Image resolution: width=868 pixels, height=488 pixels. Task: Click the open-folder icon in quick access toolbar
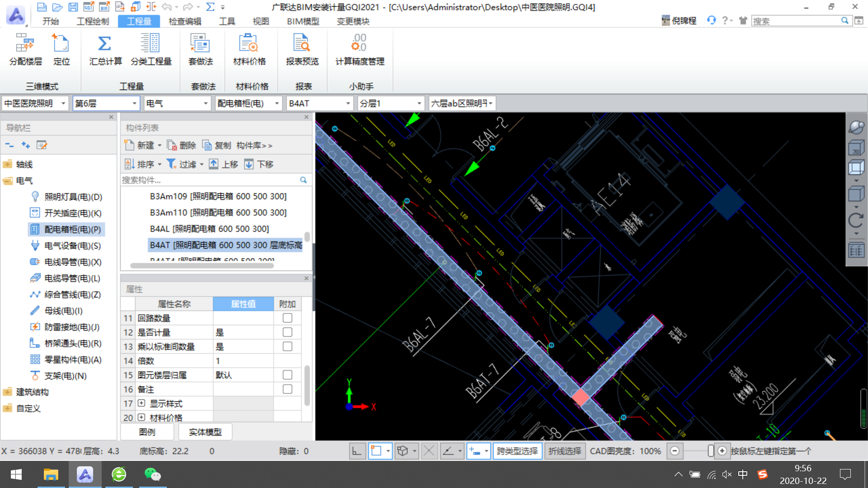click(57, 7)
